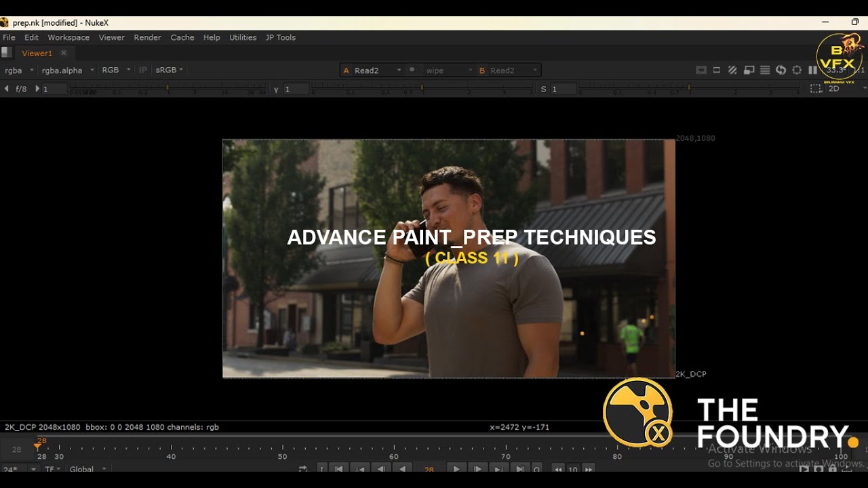Toggle clip to format icon
This screenshot has width=868, height=488.
(701, 70)
